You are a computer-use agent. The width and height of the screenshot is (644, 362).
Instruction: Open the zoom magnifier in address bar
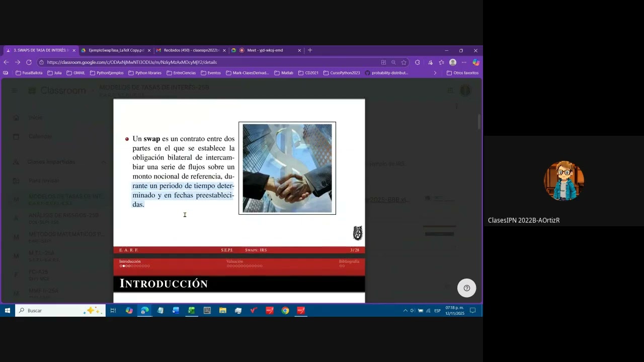393,62
